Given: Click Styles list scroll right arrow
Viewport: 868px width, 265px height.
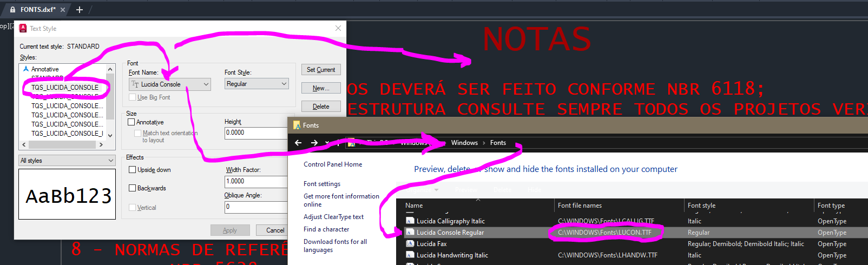Looking at the screenshot, I should 101,144.
